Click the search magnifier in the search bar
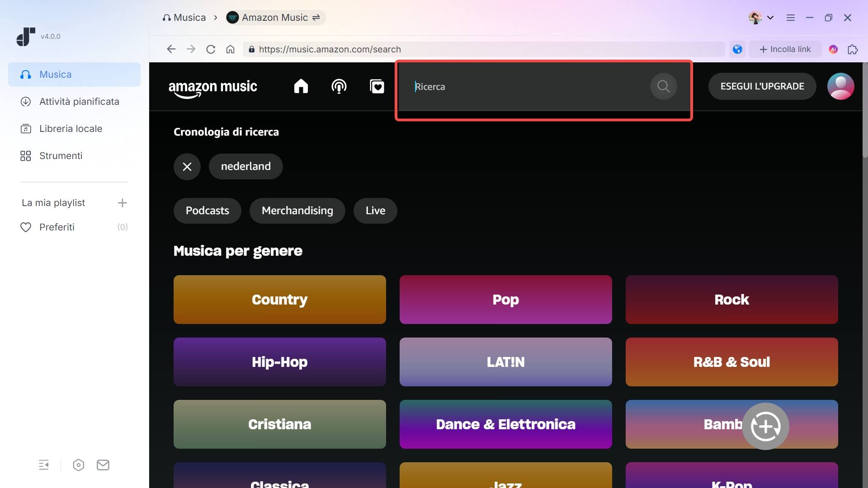 click(x=663, y=86)
